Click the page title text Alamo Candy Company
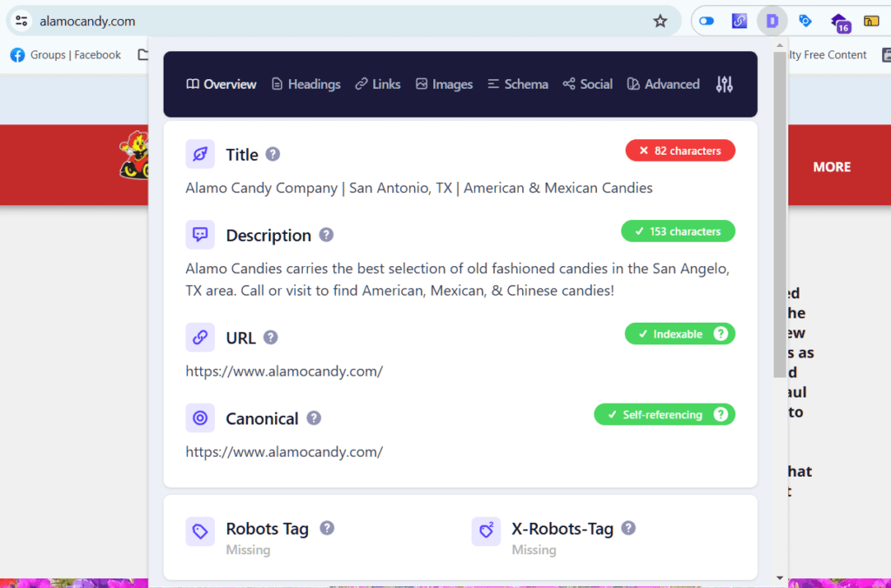This screenshot has width=891, height=588. pos(419,188)
